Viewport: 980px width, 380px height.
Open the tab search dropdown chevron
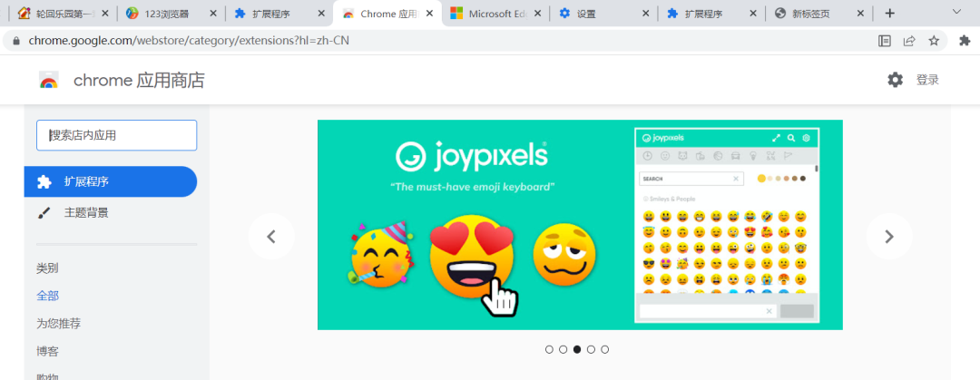[x=956, y=11]
